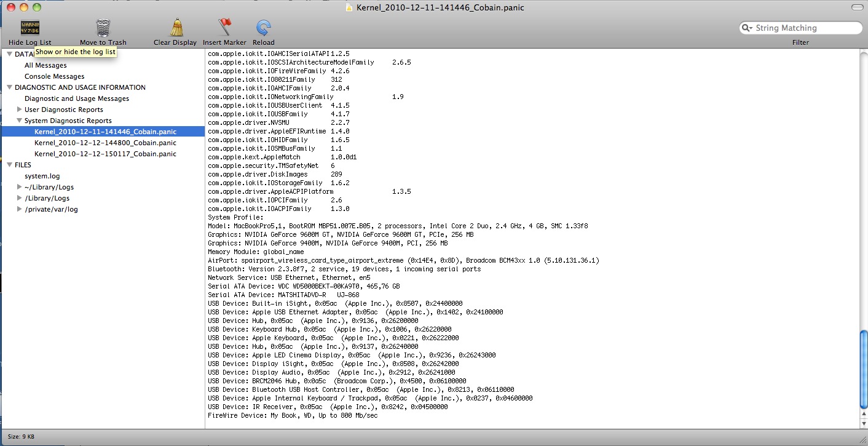This screenshot has height=446, width=868.
Task: Click the Hide Log List toolbar icon
Action: tap(30, 28)
